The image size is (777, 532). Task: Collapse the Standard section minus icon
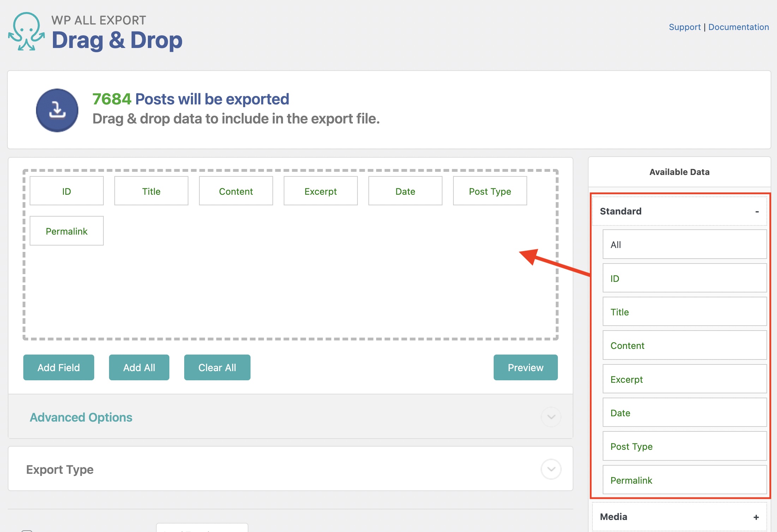pos(757,212)
